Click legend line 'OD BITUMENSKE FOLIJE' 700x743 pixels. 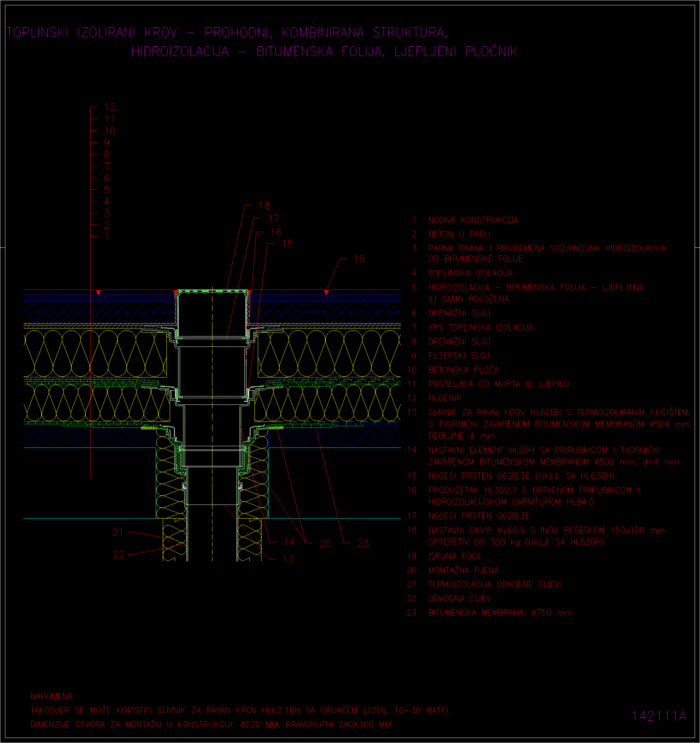click(475, 259)
